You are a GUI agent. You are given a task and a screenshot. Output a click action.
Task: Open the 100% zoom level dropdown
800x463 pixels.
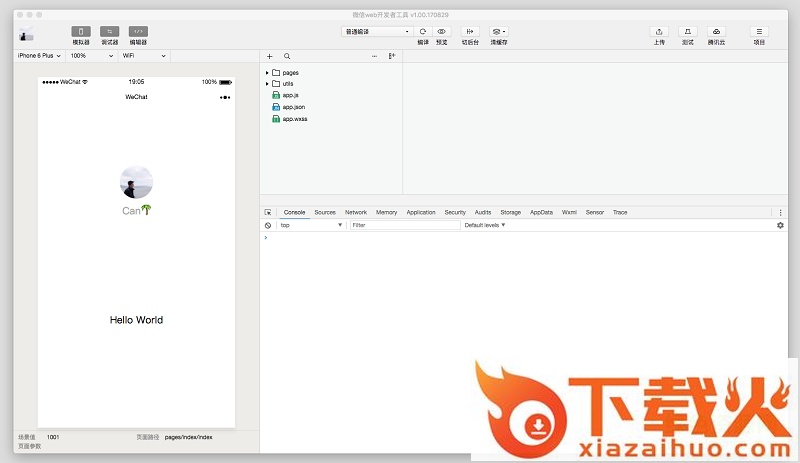click(x=92, y=56)
